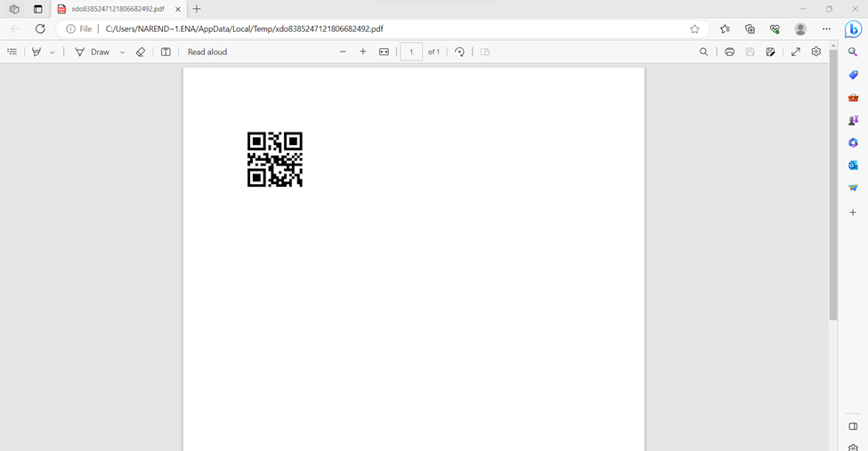Refresh the page
868x451 pixels.
[40, 28]
